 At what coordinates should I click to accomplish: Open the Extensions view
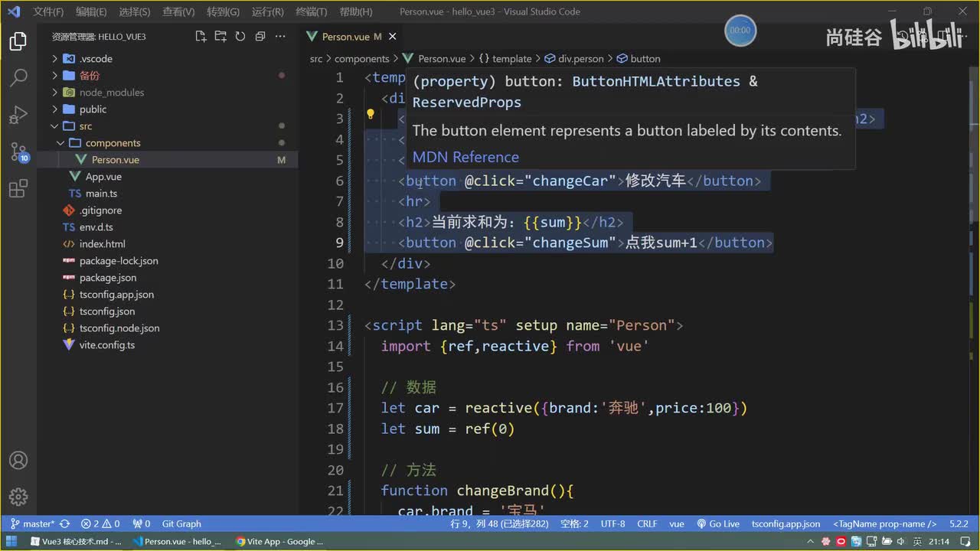18,189
